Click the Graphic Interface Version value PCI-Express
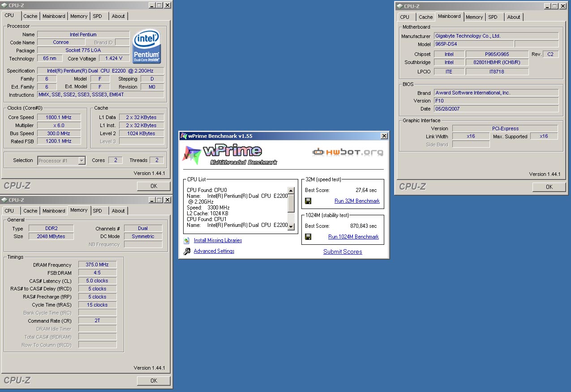The width and height of the screenshot is (571, 392). tap(505, 128)
